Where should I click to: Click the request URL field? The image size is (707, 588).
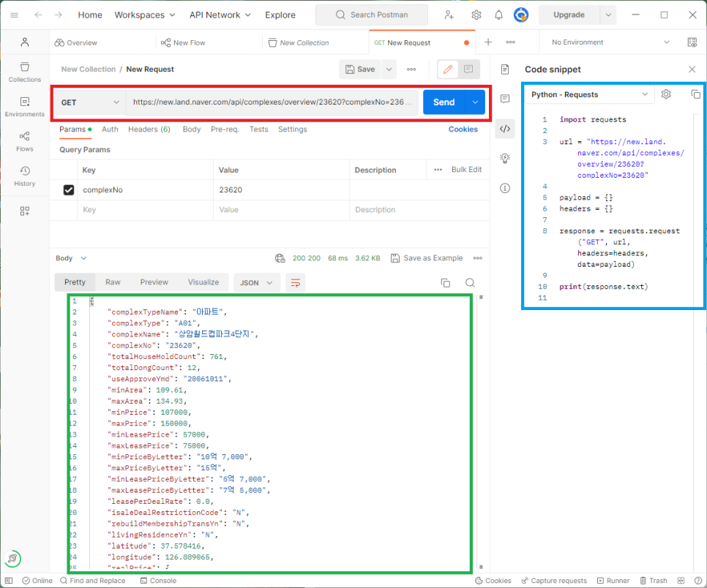(272, 102)
